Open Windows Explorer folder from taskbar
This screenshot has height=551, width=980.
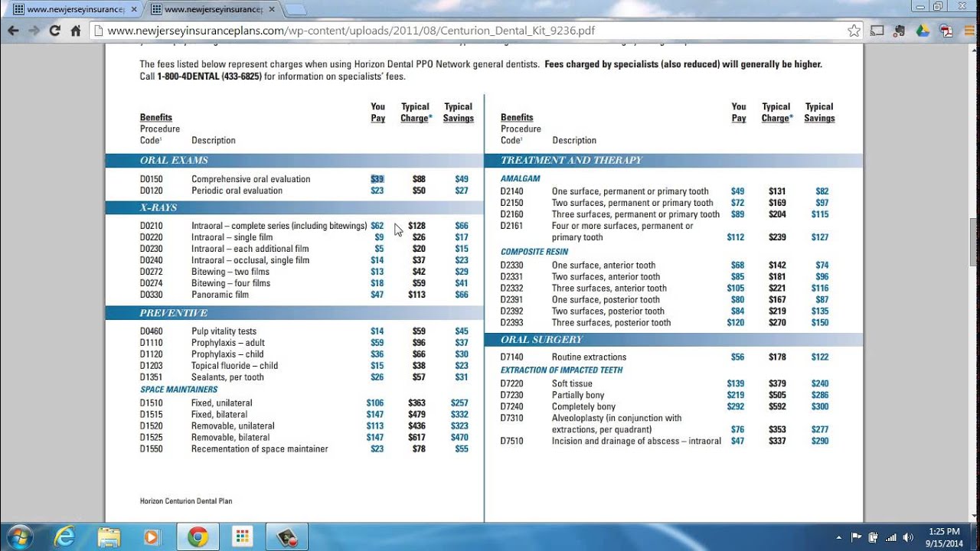click(x=109, y=536)
